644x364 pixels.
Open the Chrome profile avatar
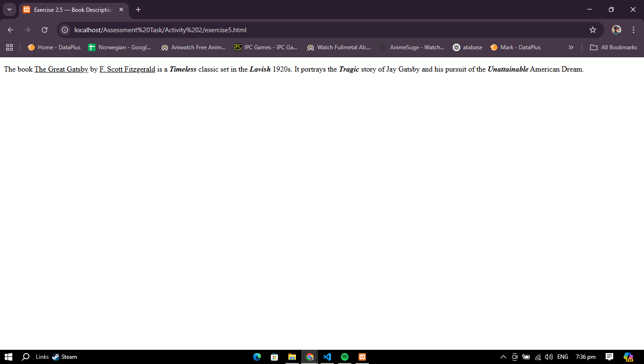pyautogui.click(x=616, y=30)
